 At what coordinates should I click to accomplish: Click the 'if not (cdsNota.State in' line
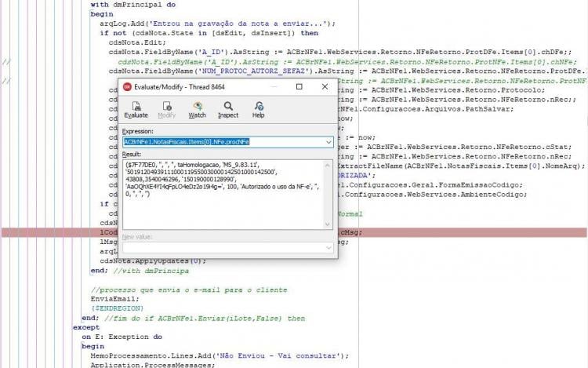[209, 33]
